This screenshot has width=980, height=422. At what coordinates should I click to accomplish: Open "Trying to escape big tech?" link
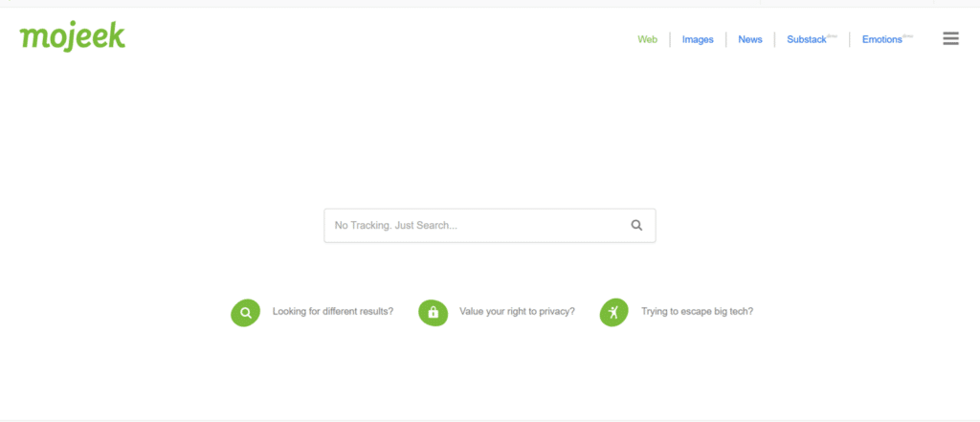(x=697, y=311)
